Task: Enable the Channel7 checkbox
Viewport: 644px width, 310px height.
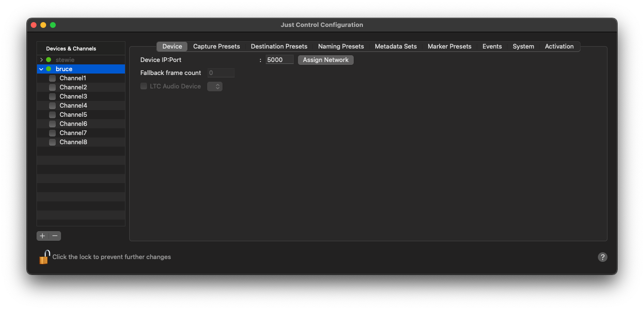Action: (x=52, y=133)
